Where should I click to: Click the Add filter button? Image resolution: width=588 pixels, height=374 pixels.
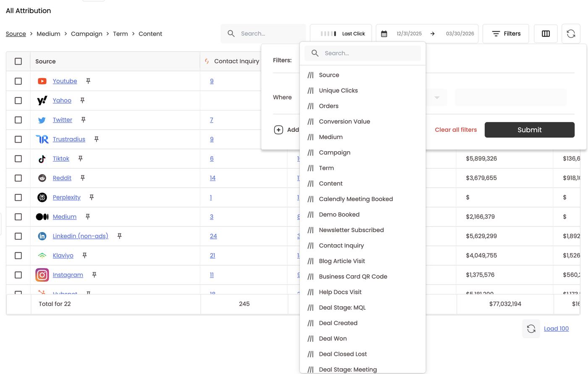point(286,130)
